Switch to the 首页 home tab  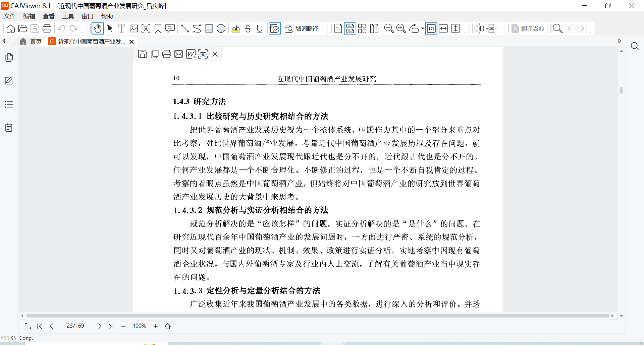pyautogui.click(x=31, y=42)
